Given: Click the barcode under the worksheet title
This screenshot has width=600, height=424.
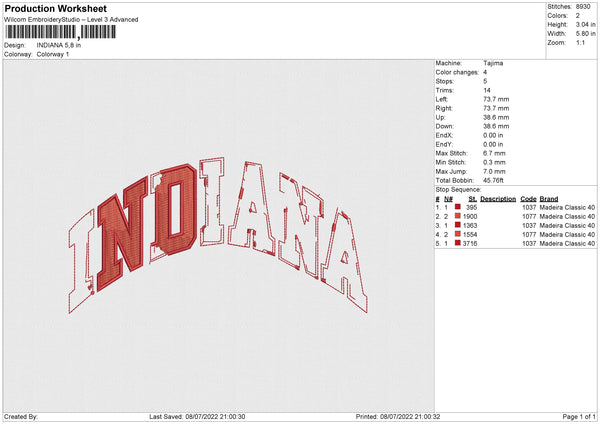Looking at the screenshot, I should [60, 32].
